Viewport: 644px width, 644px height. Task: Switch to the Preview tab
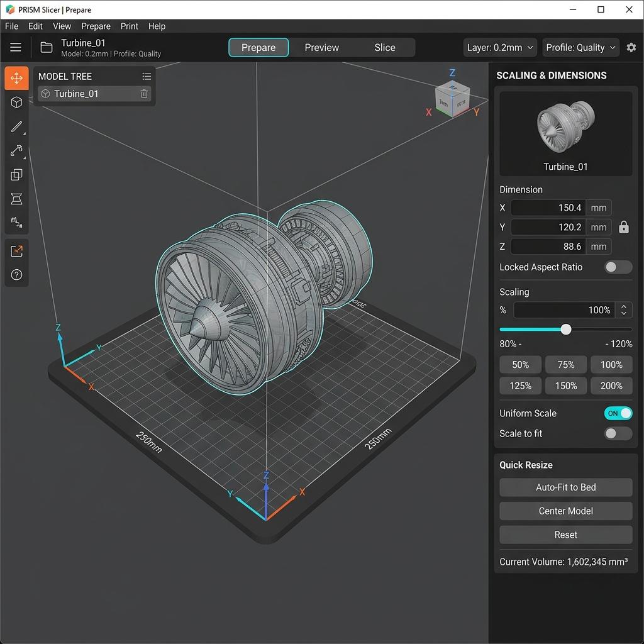point(321,48)
